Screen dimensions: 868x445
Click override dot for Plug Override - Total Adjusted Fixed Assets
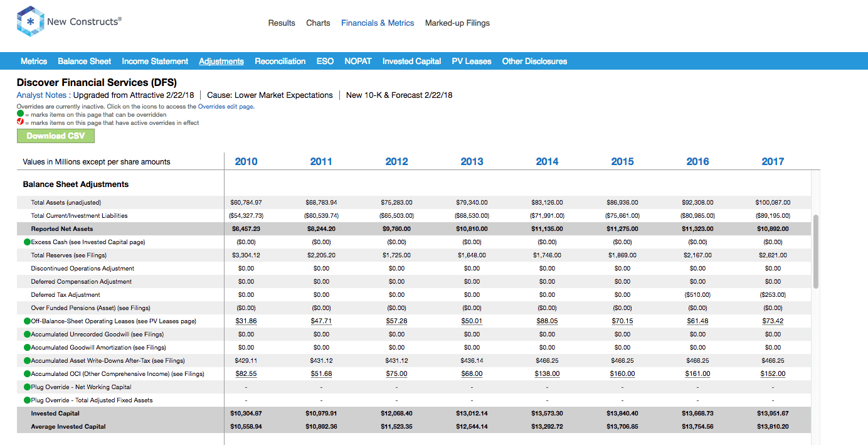point(27,400)
